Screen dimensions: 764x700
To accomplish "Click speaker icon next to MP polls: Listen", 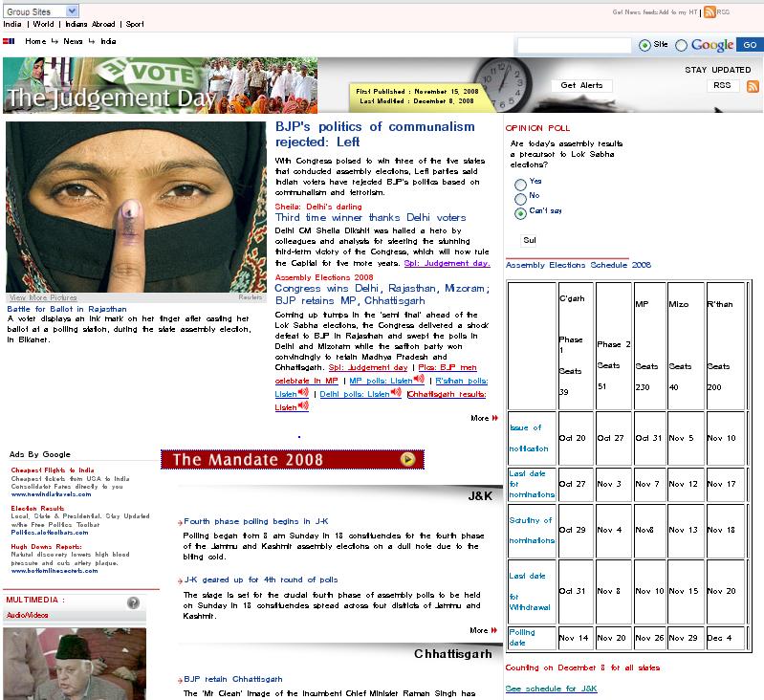I will (419, 380).
